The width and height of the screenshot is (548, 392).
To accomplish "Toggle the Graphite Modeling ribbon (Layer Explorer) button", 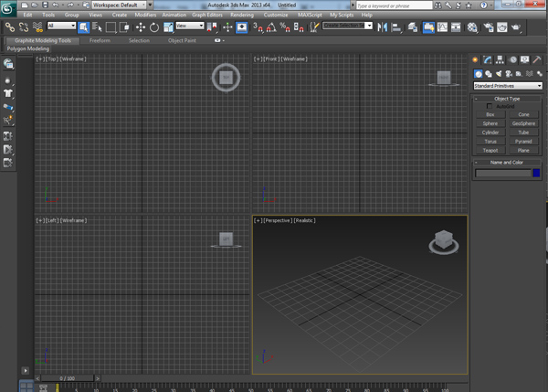I will click(x=428, y=26).
